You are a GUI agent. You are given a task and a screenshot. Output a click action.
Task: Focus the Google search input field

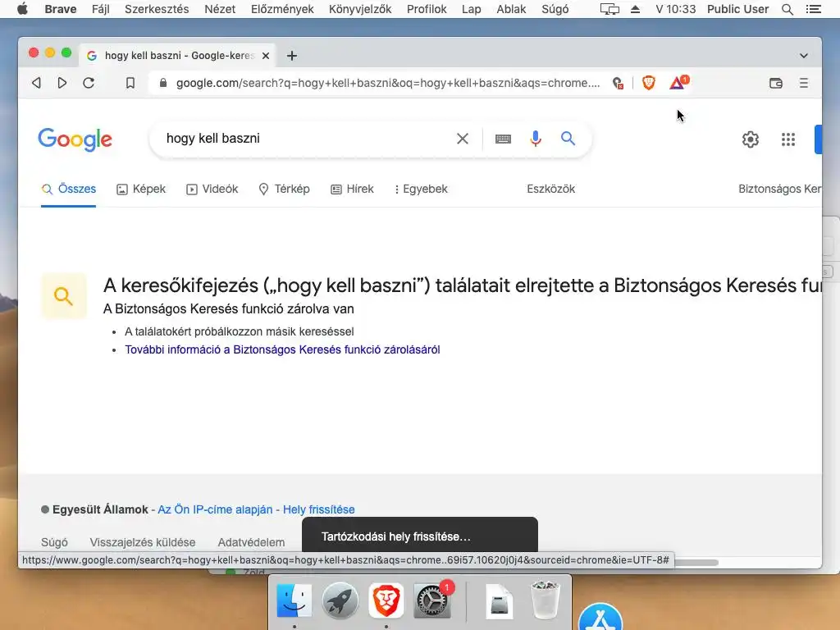pyautogui.click(x=305, y=139)
